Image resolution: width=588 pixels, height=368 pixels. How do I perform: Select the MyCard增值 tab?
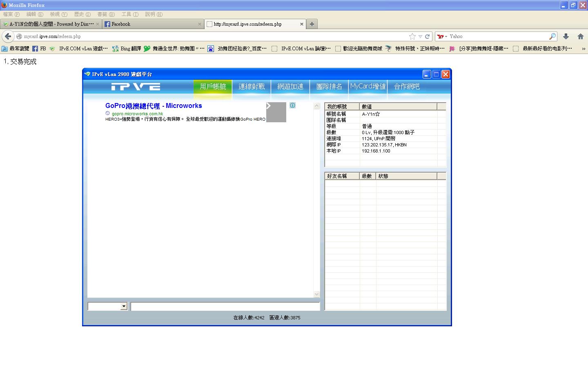(x=368, y=86)
